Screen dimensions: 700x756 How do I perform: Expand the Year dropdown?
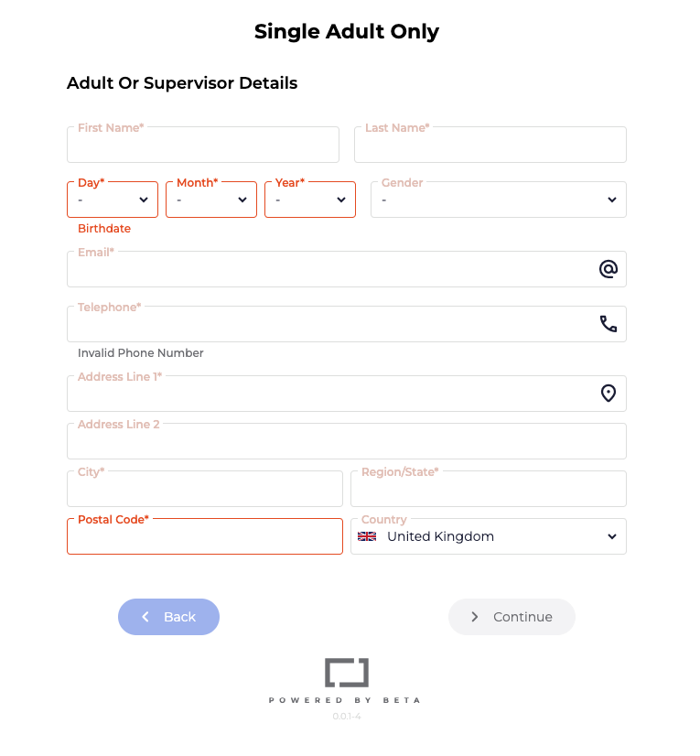click(310, 200)
